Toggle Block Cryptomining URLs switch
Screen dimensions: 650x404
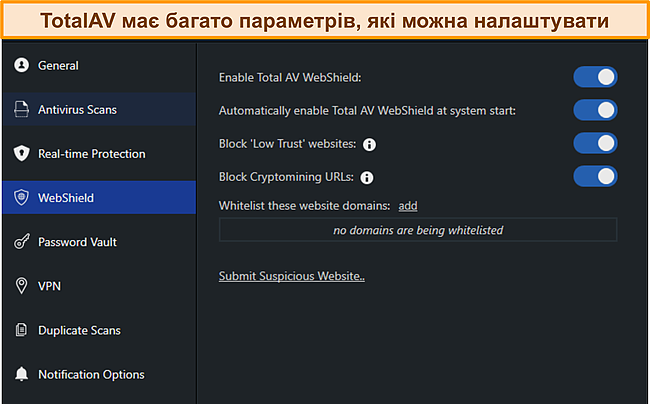coord(595,177)
